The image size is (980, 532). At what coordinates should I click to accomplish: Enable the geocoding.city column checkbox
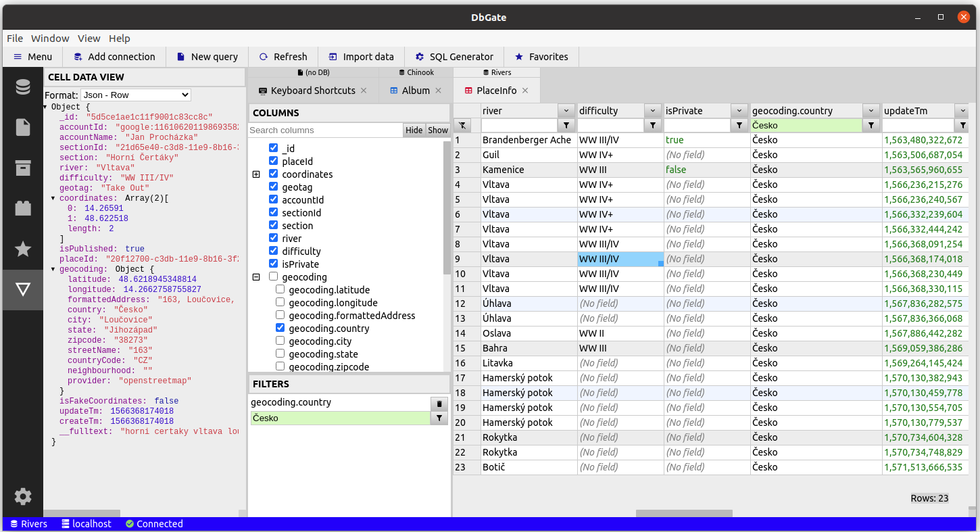point(280,341)
